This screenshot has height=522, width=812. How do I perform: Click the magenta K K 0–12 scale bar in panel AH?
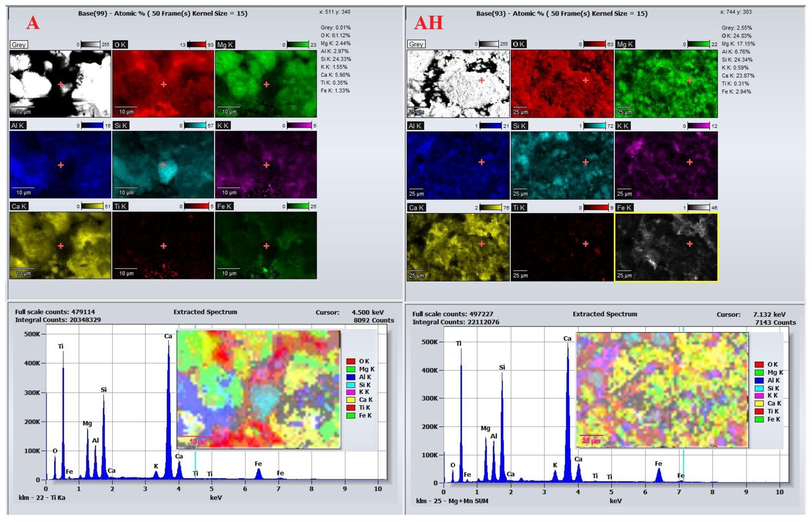coord(699,126)
